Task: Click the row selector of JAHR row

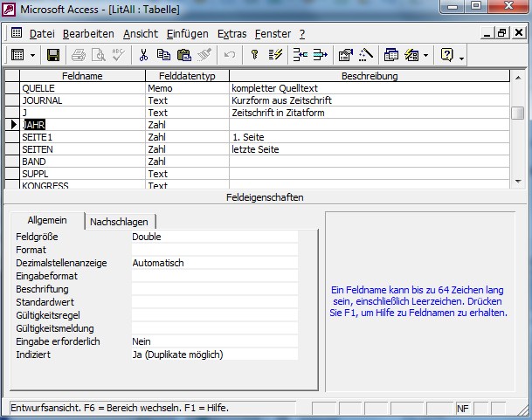Action: 12,125
